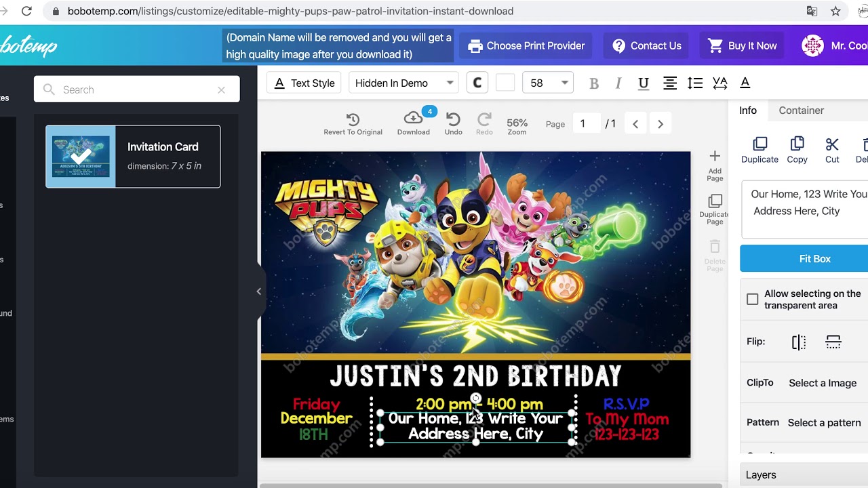This screenshot has width=868, height=488.
Task: Click Duplicate Page
Action: coord(715,209)
